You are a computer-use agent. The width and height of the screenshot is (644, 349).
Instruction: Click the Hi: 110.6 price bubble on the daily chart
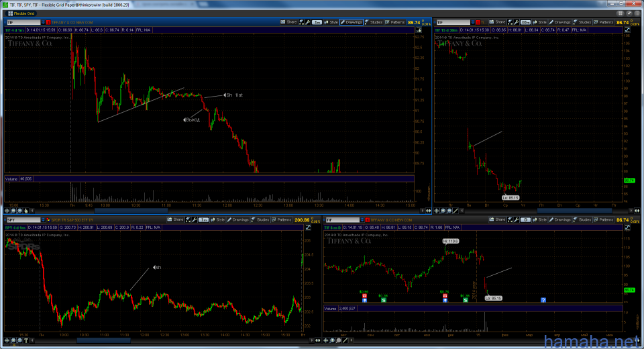tap(451, 242)
